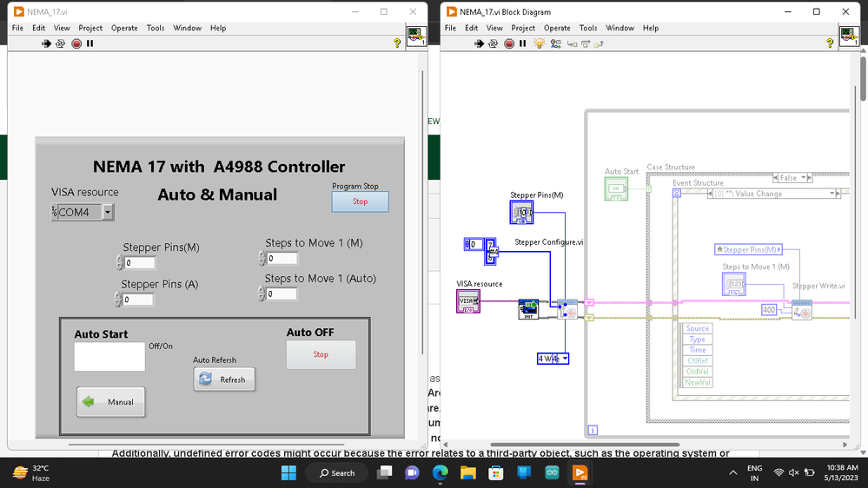Open the VISA resource COM4 dropdown
The height and width of the screenshot is (488, 868).
coord(108,212)
